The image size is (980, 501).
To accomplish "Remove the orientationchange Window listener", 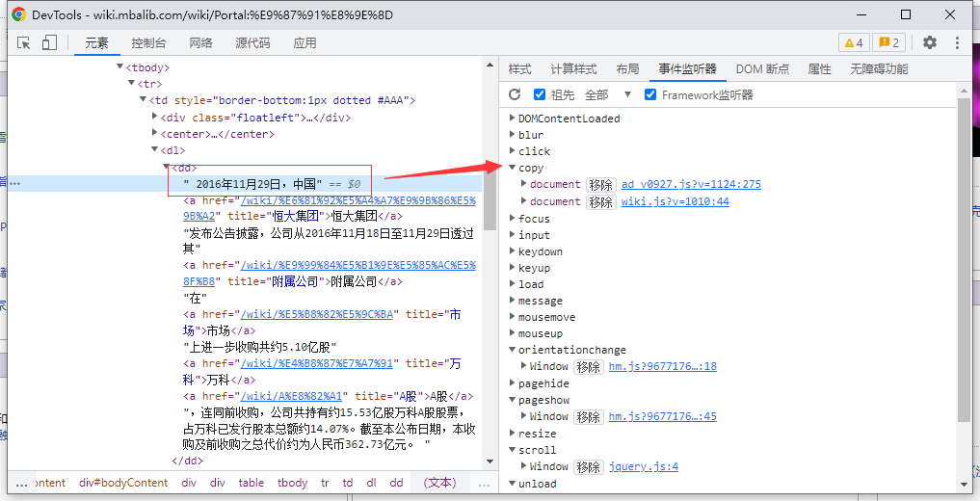I will tap(588, 367).
